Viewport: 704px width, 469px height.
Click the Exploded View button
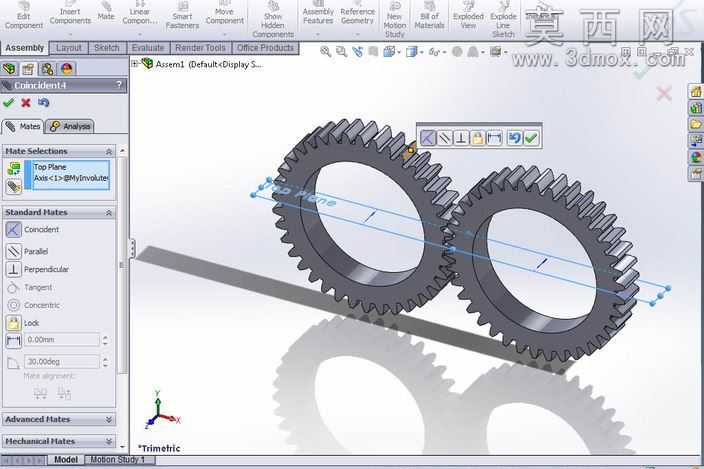(468, 17)
